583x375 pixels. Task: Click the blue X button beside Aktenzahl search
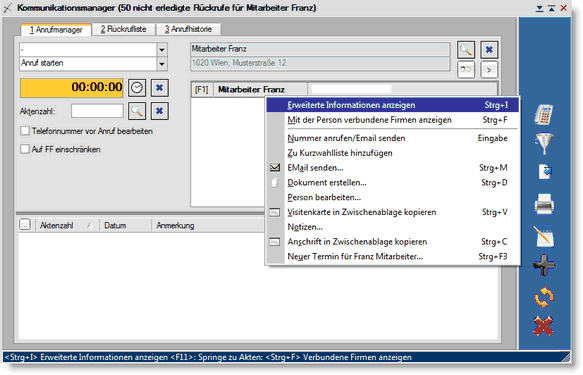point(160,111)
